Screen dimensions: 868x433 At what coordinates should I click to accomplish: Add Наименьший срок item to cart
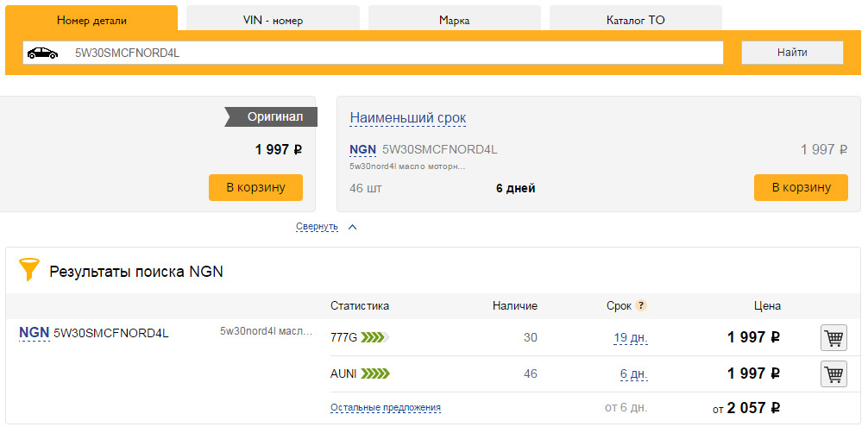801,187
